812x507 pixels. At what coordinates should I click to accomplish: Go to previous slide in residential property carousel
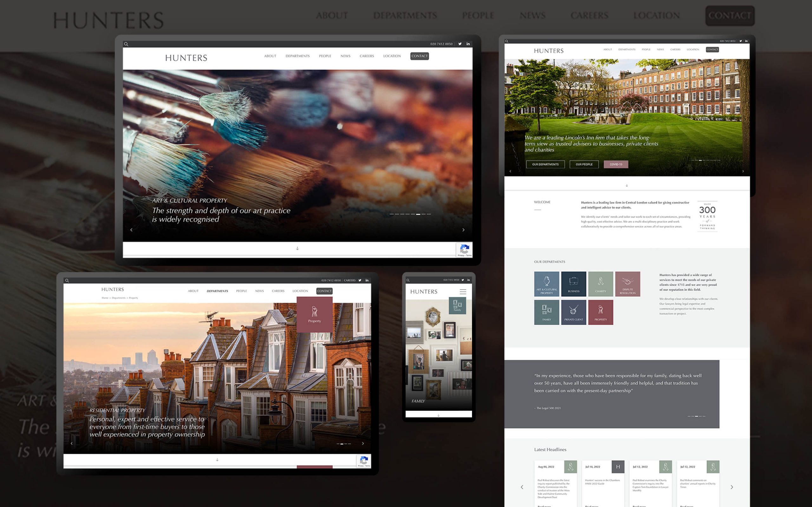[x=72, y=443]
